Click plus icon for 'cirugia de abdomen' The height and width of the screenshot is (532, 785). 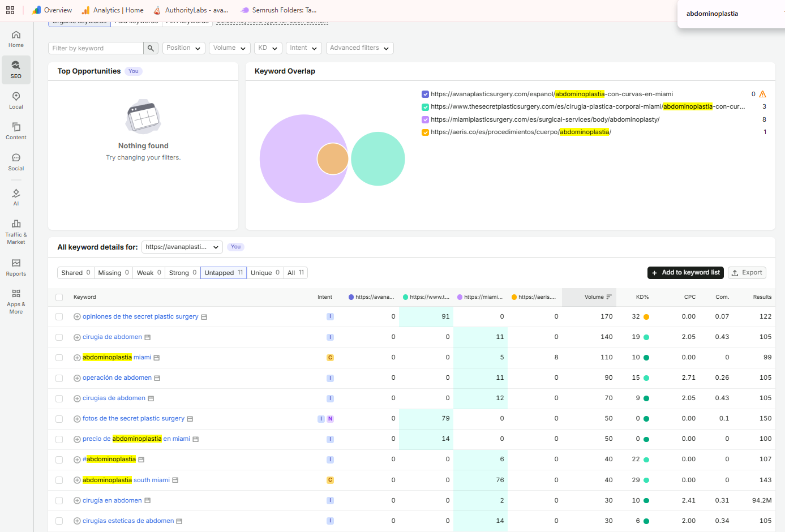click(77, 337)
